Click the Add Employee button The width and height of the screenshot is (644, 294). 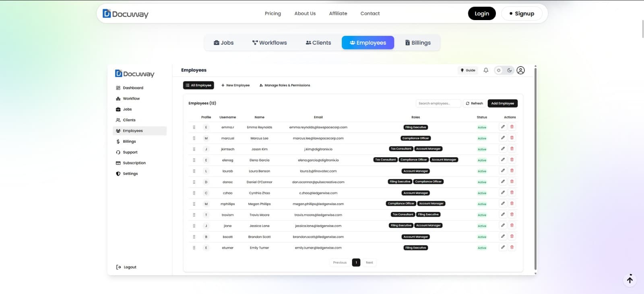(502, 103)
